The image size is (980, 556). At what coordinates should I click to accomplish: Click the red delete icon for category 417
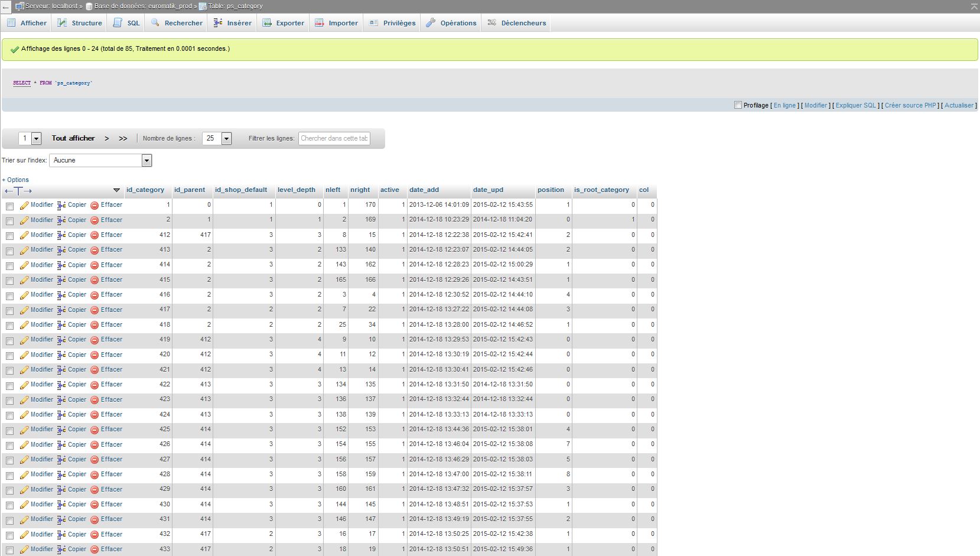pyautogui.click(x=95, y=310)
